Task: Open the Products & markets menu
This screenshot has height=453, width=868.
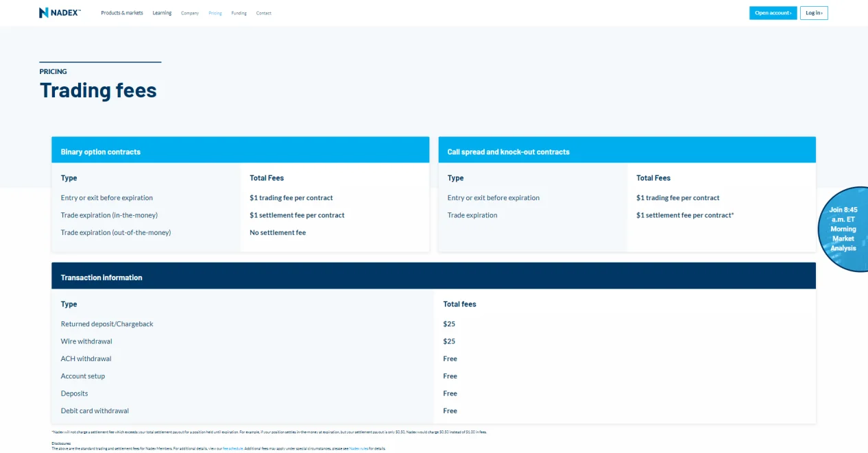Action: tap(122, 13)
